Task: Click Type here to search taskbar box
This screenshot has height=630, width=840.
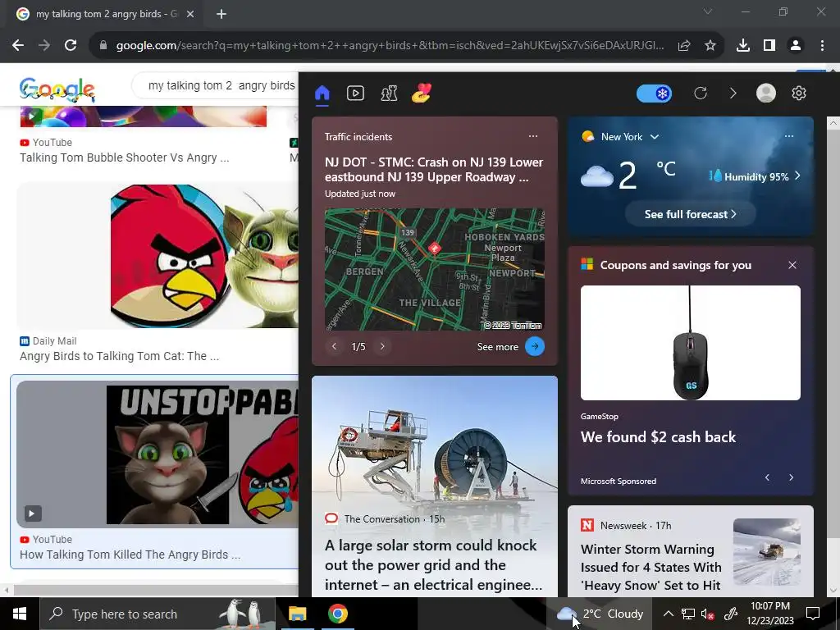Action: coord(157,614)
